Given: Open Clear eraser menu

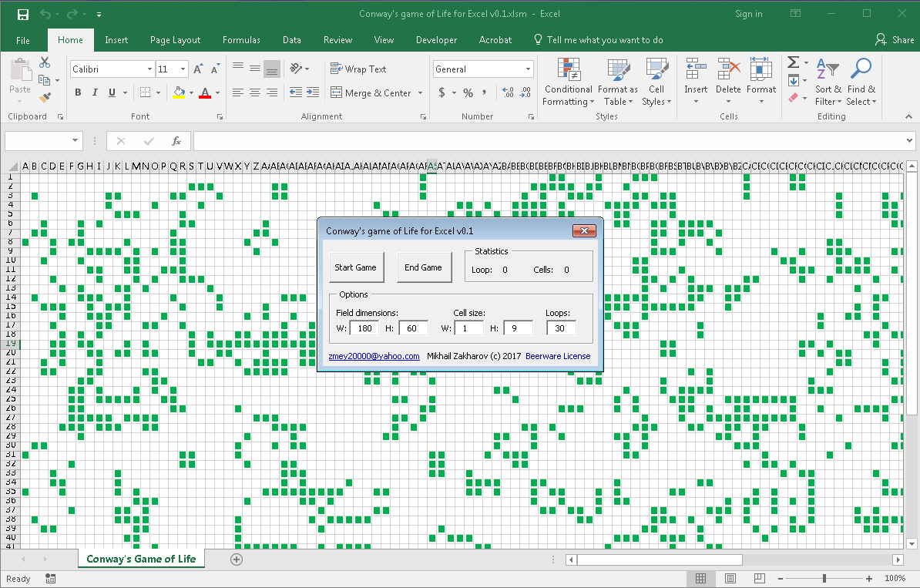Looking at the screenshot, I should click(x=798, y=97).
